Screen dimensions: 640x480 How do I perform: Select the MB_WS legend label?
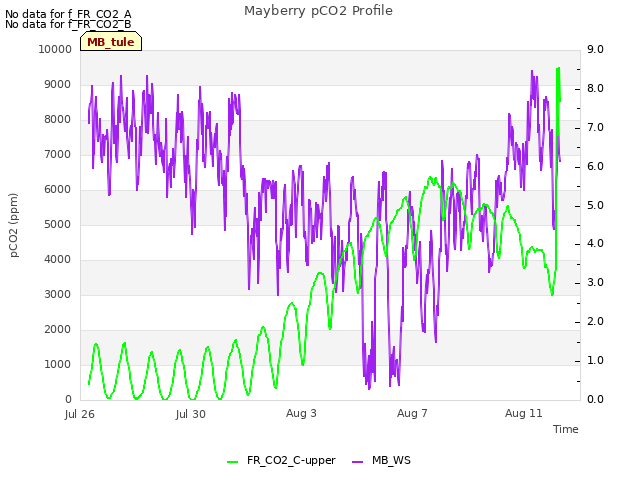point(391,460)
